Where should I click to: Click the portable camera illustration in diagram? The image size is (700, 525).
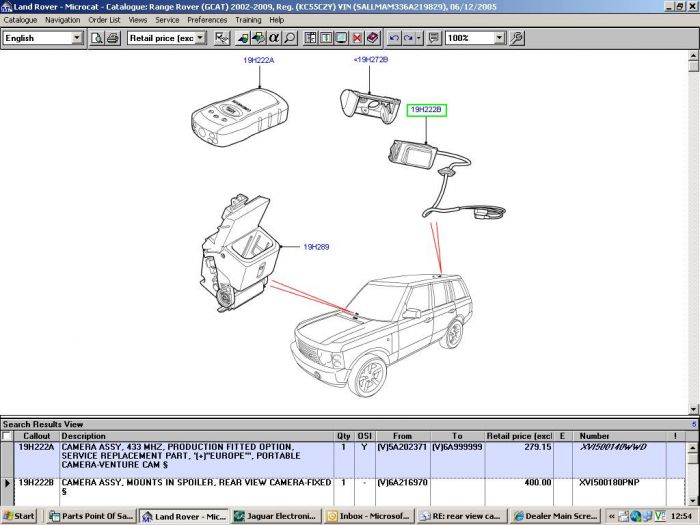[x=240, y=117]
